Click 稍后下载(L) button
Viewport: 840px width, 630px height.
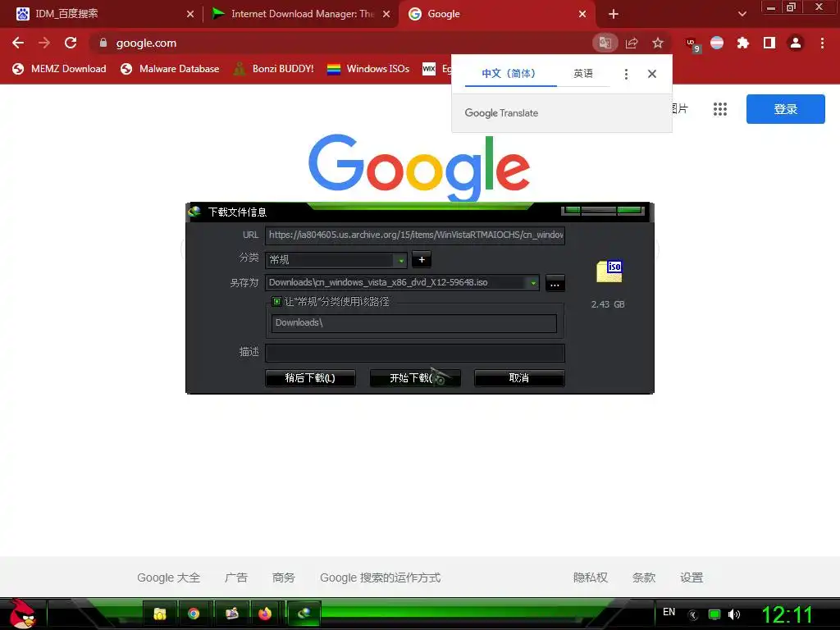point(310,378)
